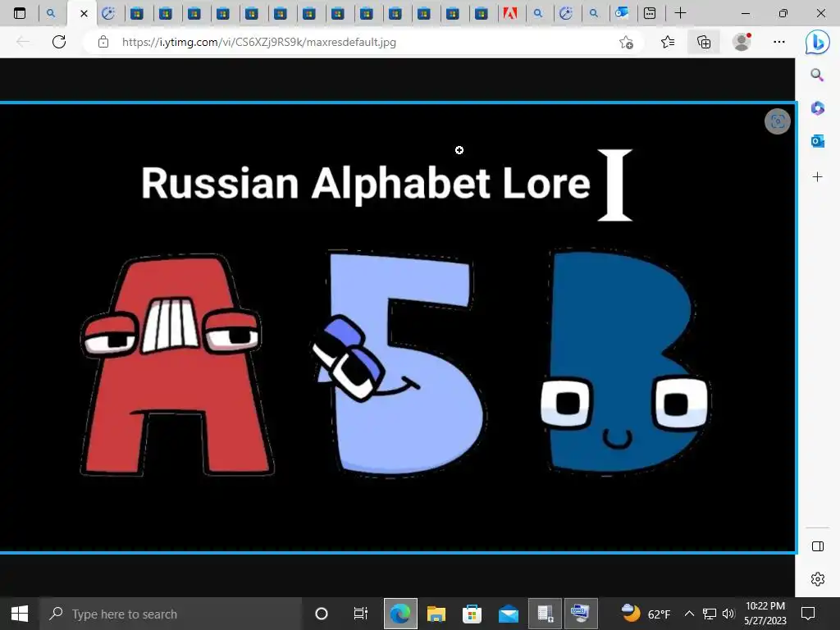Open Outlook in the sidebar

(818, 141)
